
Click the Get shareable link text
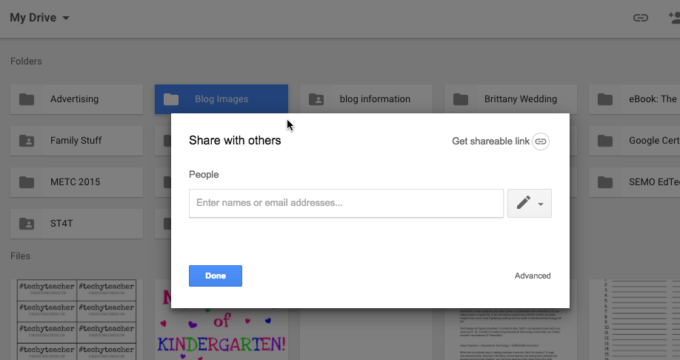coord(490,141)
